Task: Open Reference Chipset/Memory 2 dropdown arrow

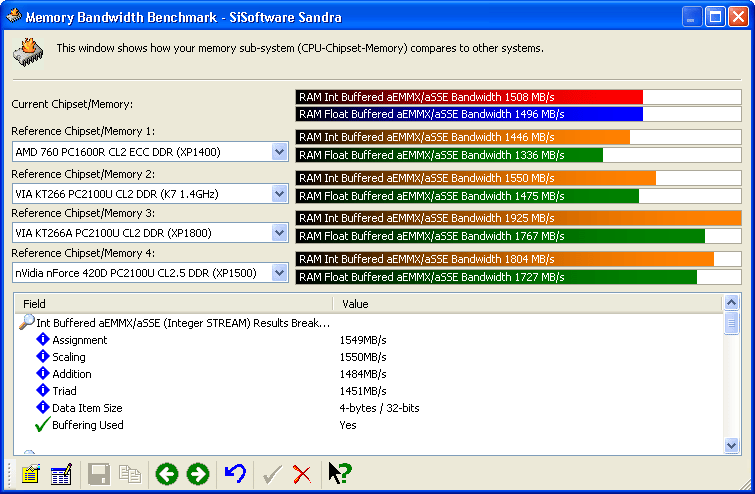Action: [x=279, y=194]
